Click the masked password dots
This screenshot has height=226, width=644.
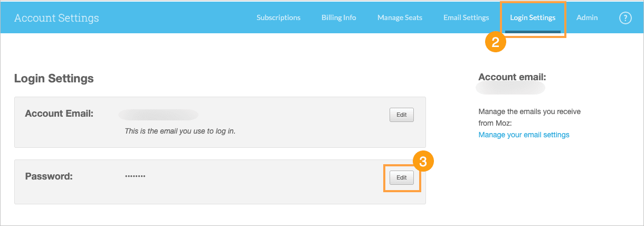135,176
